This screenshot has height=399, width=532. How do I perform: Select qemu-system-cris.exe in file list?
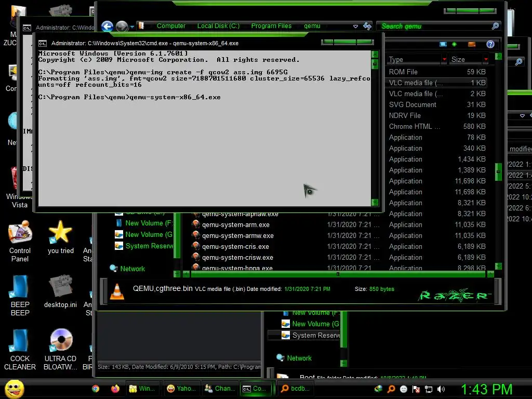coord(235,246)
